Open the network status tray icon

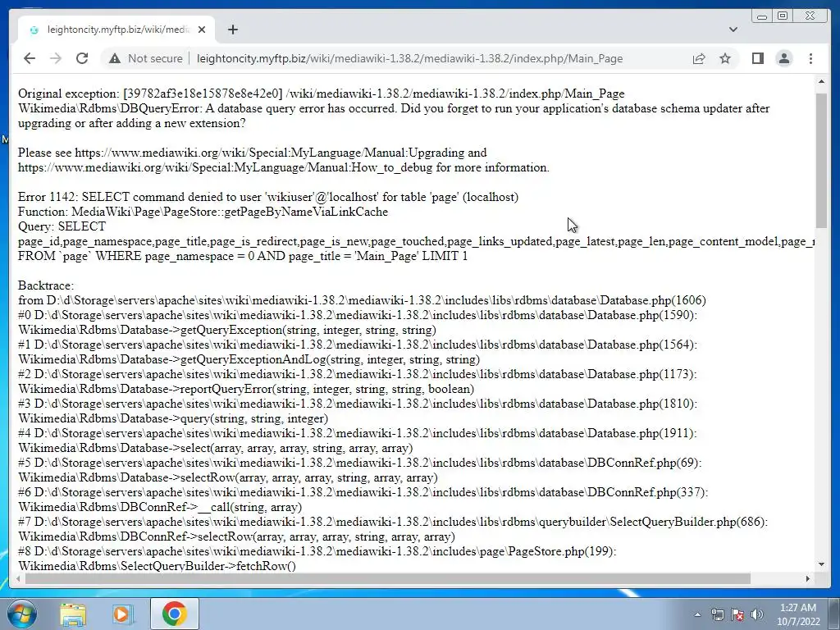tap(717, 614)
